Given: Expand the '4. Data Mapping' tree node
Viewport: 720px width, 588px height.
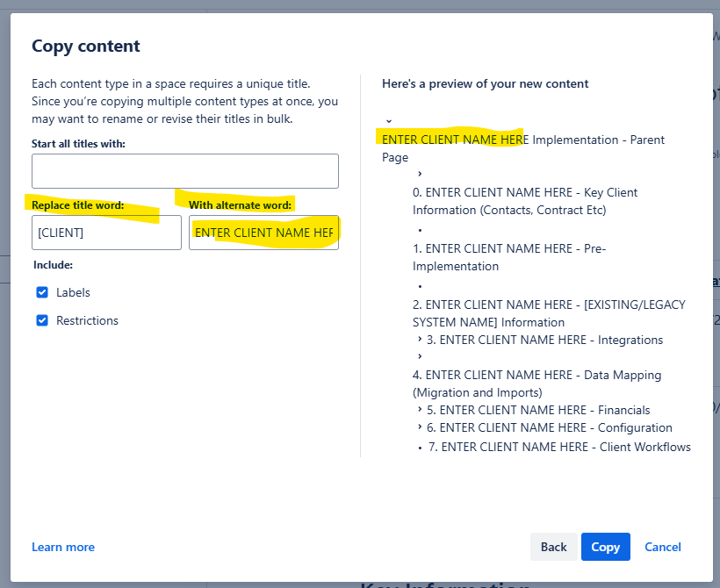Looking at the screenshot, I should tap(419, 356).
